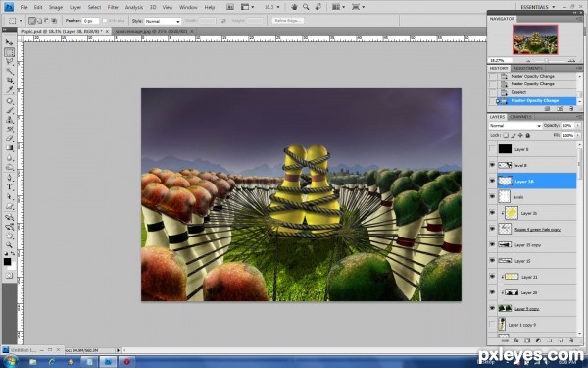588x368 pixels.
Task: Add a layer mask from Layers panel
Action: [527, 341]
